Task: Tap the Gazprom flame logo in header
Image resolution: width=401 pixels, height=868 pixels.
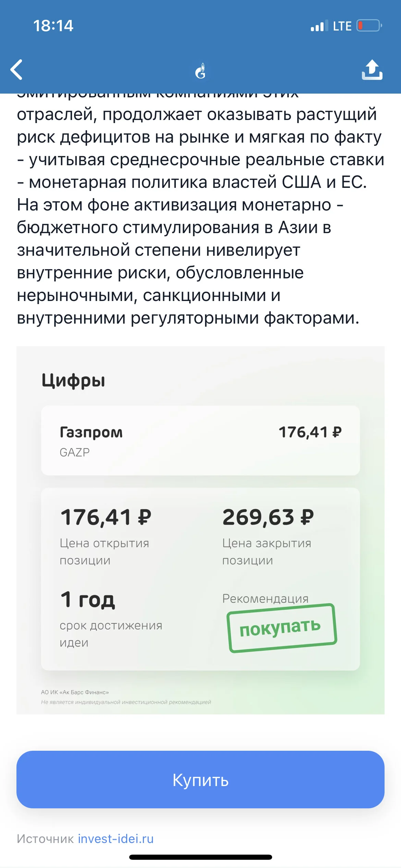Action: [x=200, y=71]
